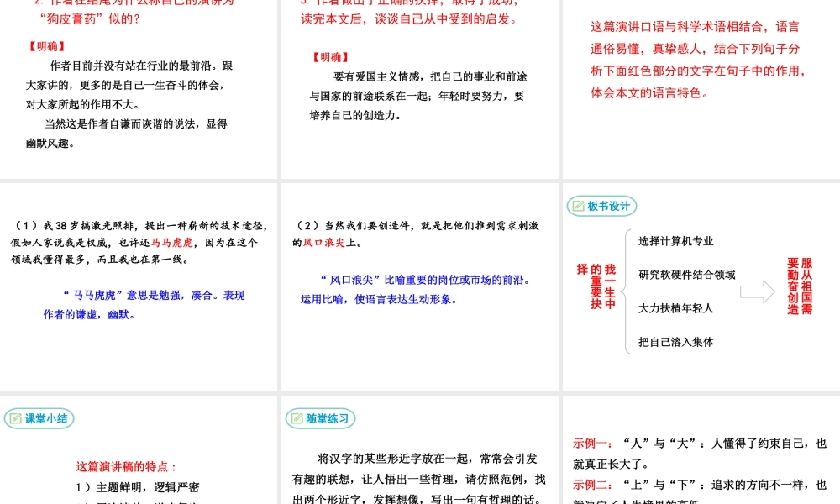Click the line 作者目前并没有站在行业的最前沿
The width and height of the screenshot is (840, 504).
(141, 66)
